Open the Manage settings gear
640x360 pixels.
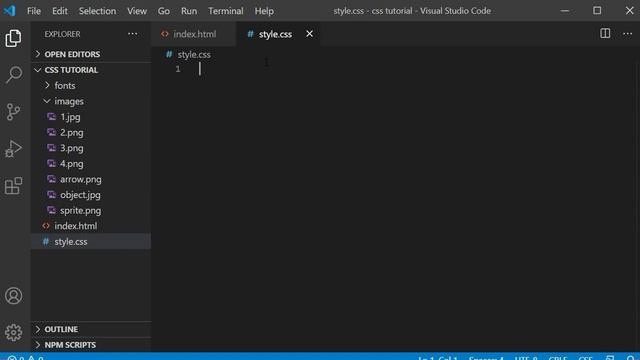(13, 333)
